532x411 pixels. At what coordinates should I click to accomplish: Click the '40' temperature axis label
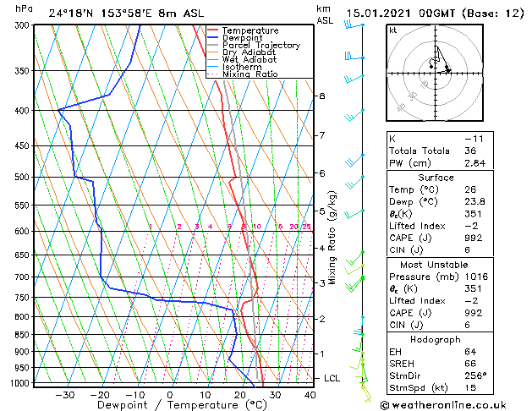point(310,395)
